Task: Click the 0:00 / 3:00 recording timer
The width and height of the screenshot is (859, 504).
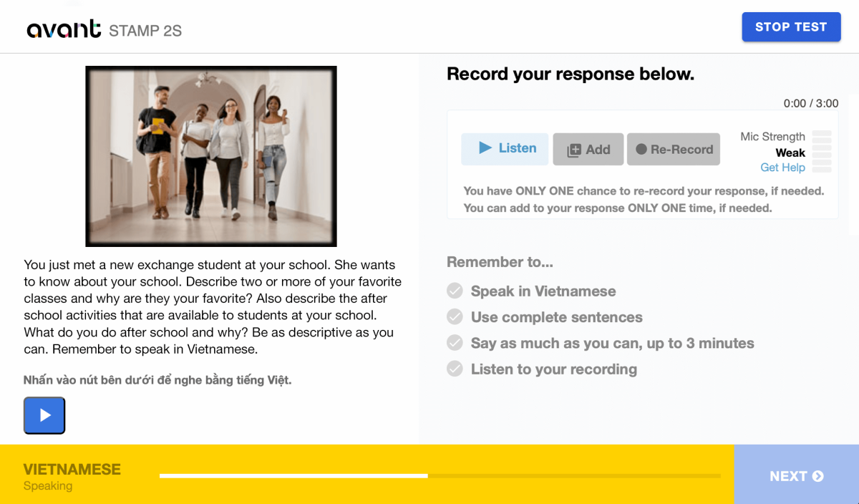Action: (811, 103)
